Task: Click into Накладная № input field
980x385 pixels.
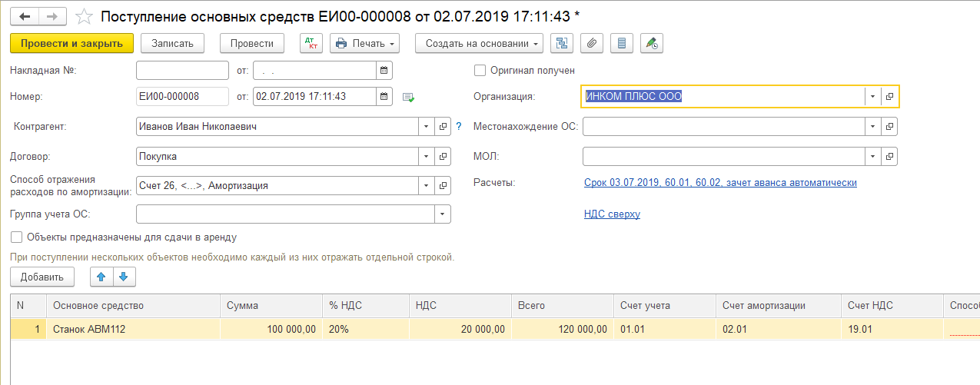Action: pyautogui.click(x=182, y=71)
